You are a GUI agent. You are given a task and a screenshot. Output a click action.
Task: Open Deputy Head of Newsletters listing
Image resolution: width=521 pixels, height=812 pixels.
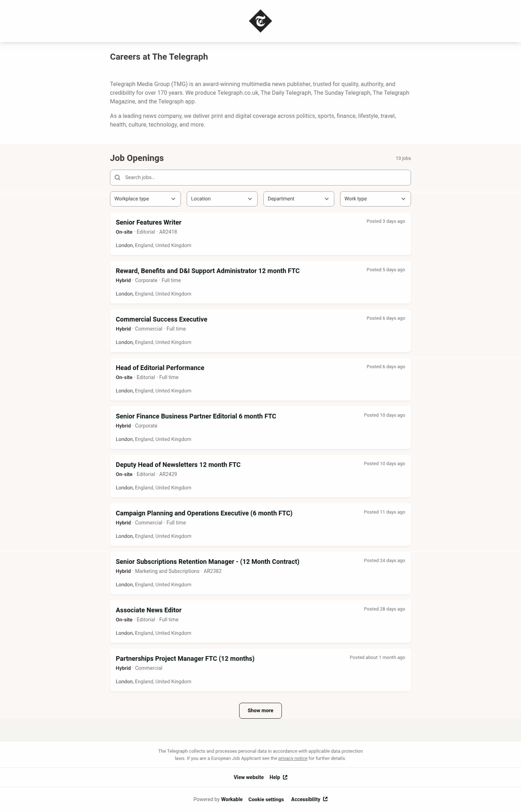coord(260,476)
